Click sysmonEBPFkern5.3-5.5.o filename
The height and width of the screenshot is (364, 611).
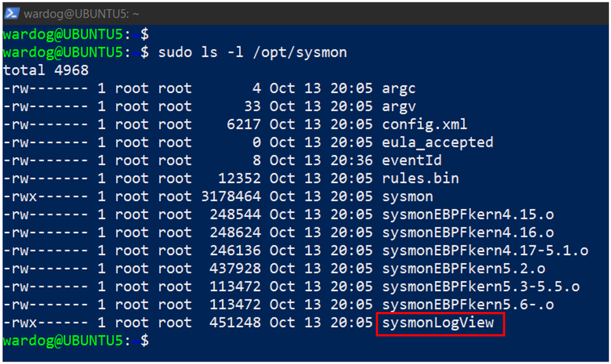coord(481,287)
